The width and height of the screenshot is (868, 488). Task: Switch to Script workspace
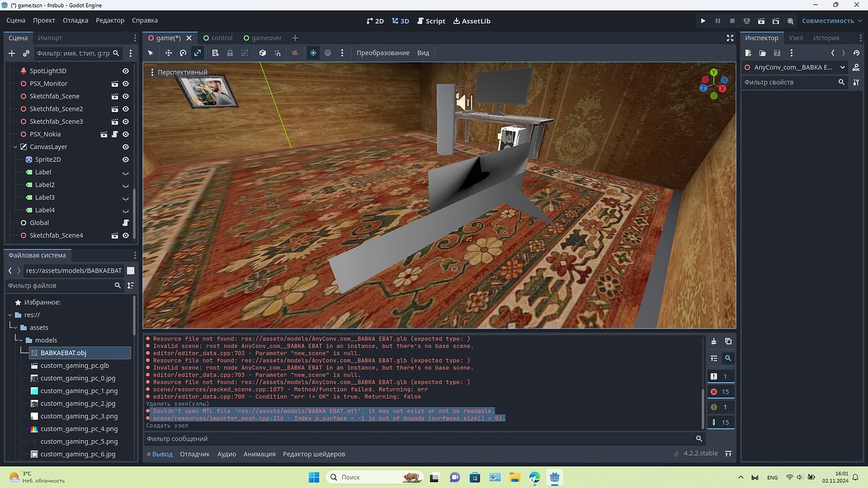431,21
